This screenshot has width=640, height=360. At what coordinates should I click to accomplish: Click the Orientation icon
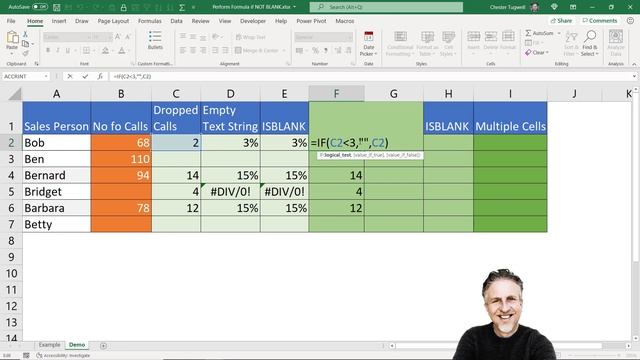point(216,37)
